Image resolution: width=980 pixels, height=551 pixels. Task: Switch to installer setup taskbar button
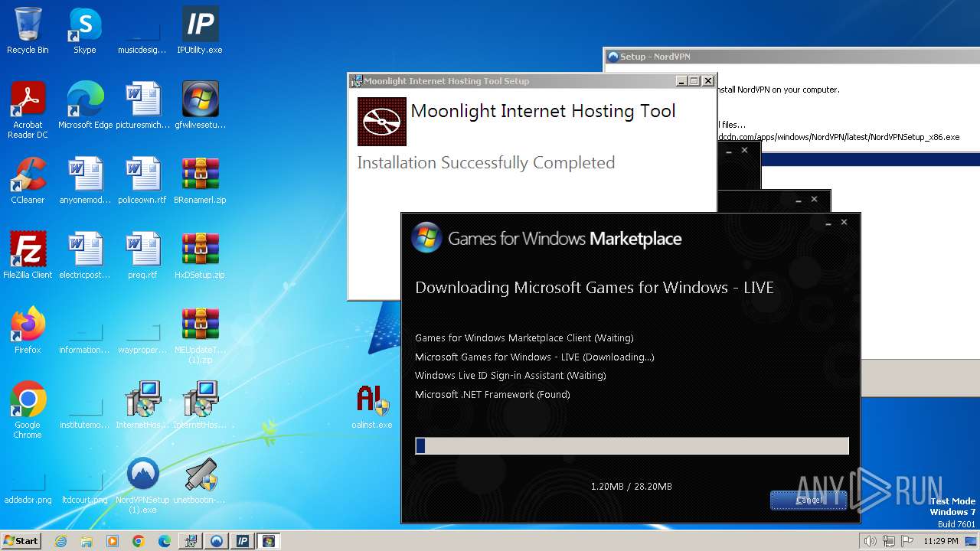(191, 541)
